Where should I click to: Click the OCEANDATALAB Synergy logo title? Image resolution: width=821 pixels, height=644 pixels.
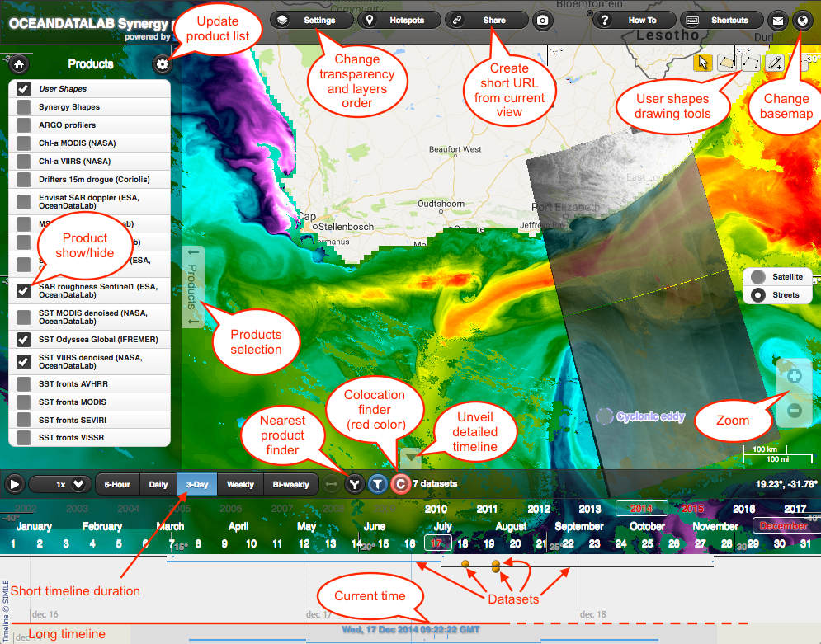click(89, 24)
